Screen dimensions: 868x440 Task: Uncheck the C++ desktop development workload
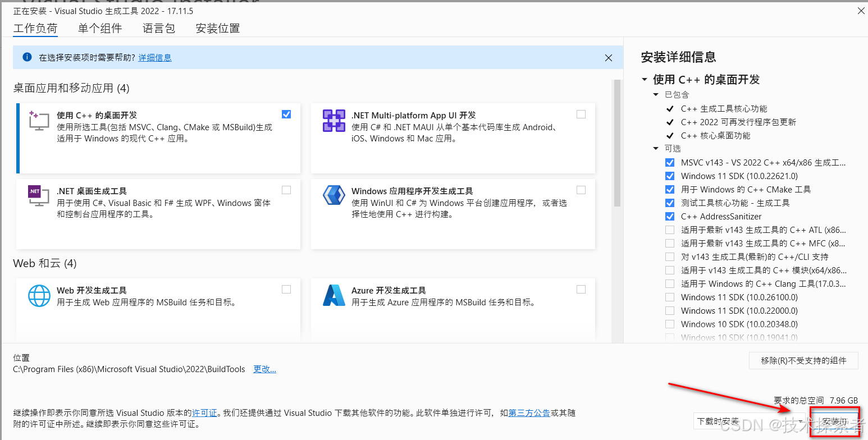pos(286,114)
